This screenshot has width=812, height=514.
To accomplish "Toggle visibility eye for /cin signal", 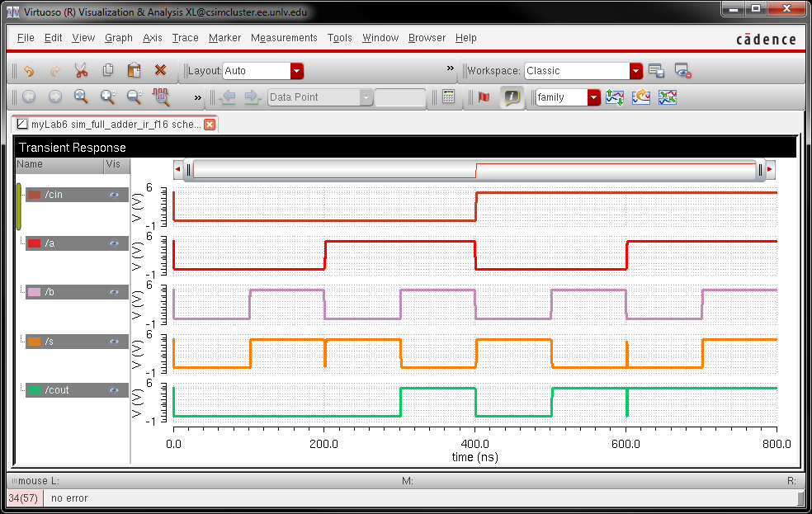I will click(115, 195).
